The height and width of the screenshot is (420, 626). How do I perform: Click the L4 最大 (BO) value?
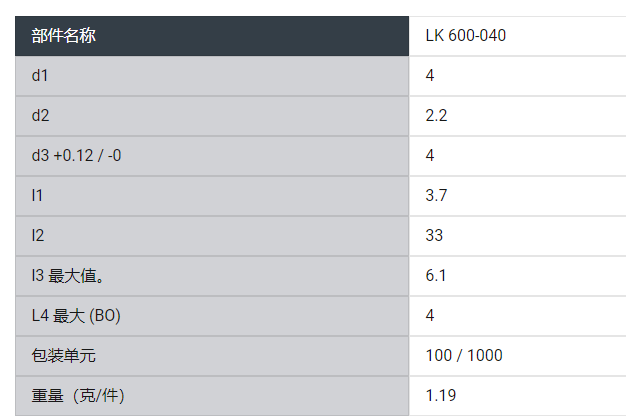430,316
